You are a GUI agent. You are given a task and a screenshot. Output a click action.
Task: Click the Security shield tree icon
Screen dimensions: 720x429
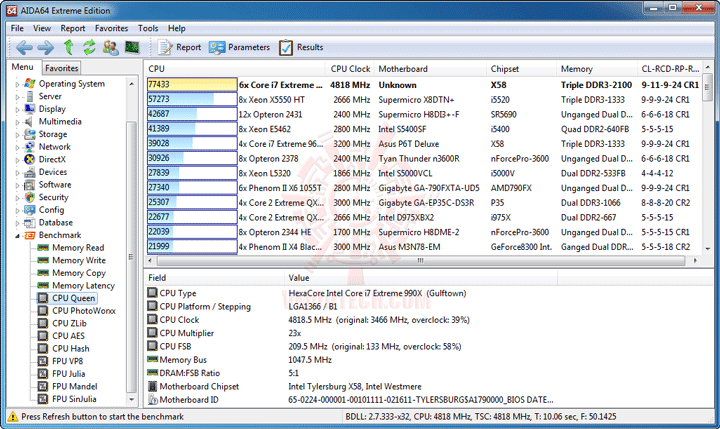(29, 197)
